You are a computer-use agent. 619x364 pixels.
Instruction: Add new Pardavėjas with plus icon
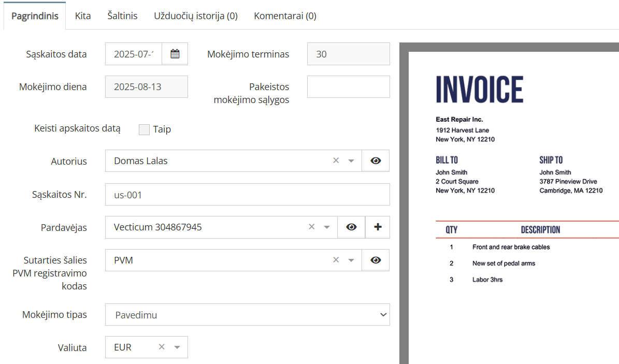[x=378, y=227]
